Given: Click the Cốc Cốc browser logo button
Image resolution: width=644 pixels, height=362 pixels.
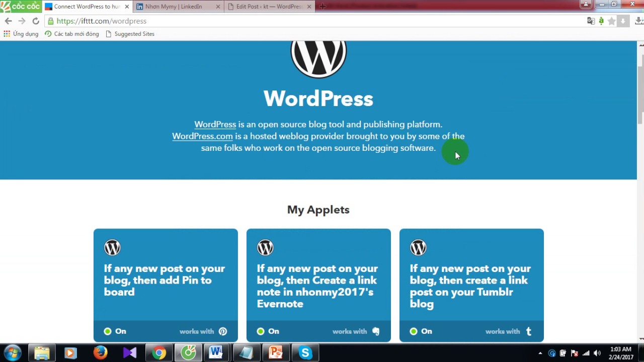Looking at the screenshot, I should pos(20,6).
